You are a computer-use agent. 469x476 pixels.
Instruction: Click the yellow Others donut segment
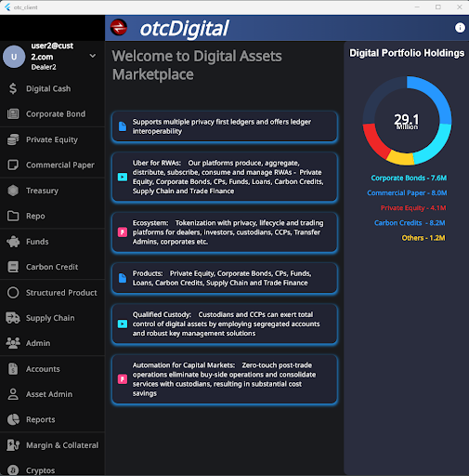tap(400, 158)
